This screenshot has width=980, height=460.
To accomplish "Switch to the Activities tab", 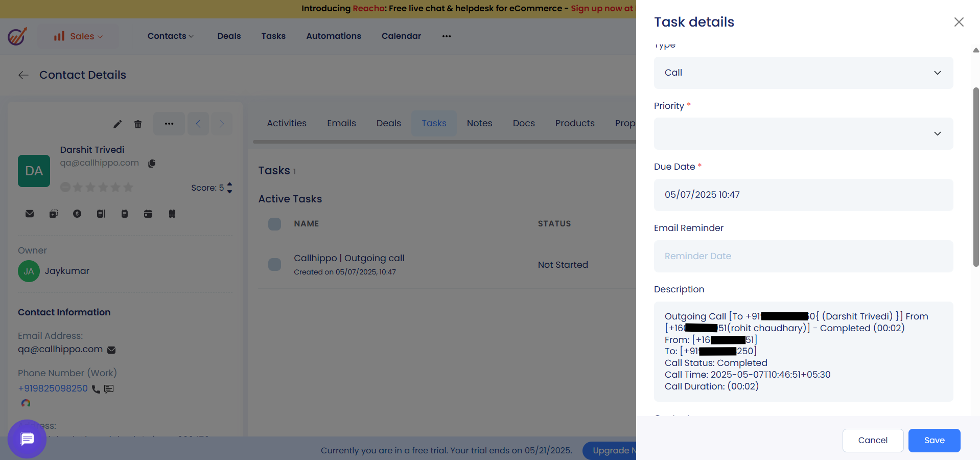I will (x=287, y=123).
